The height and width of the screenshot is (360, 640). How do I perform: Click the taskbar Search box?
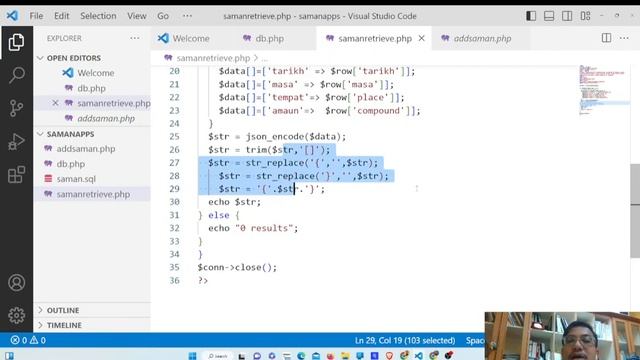(x=218, y=356)
